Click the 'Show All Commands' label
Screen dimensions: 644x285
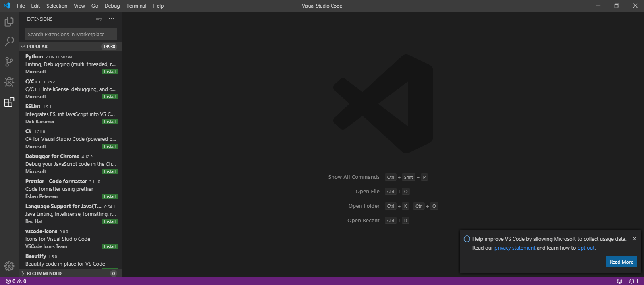tap(354, 177)
